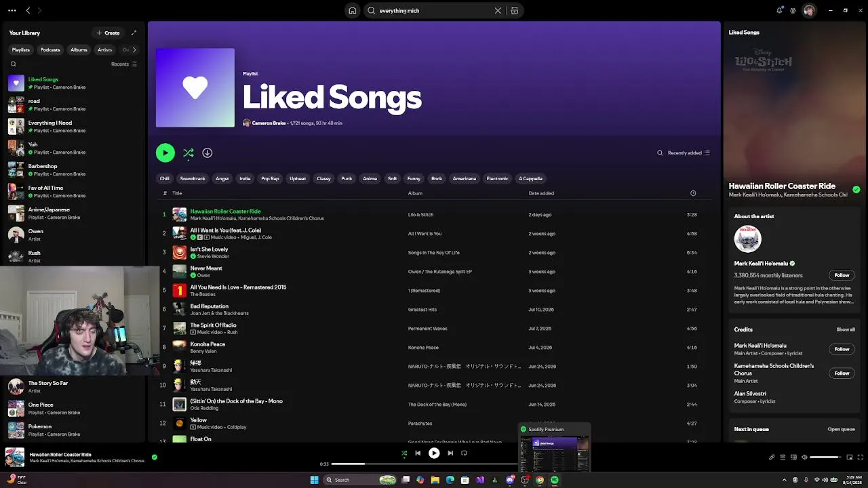Filter library by Podcasts
868x488 pixels.
tap(50, 49)
